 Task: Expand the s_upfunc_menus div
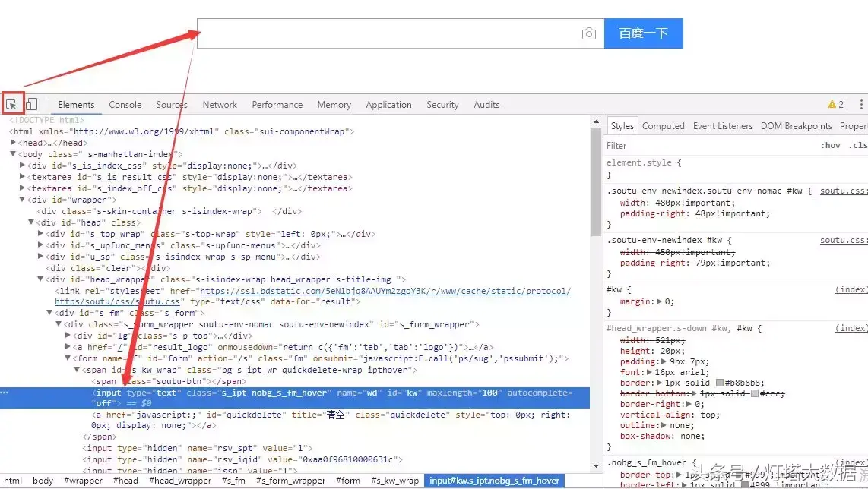40,244
